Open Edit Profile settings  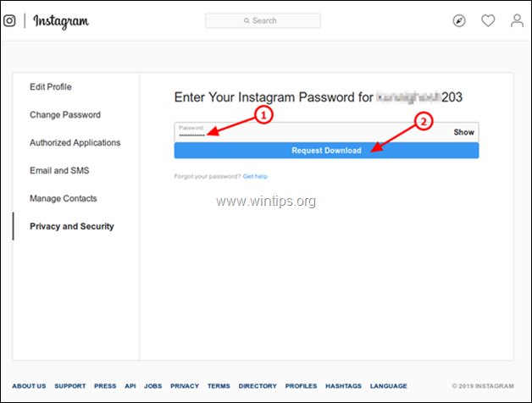pyautogui.click(x=51, y=87)
